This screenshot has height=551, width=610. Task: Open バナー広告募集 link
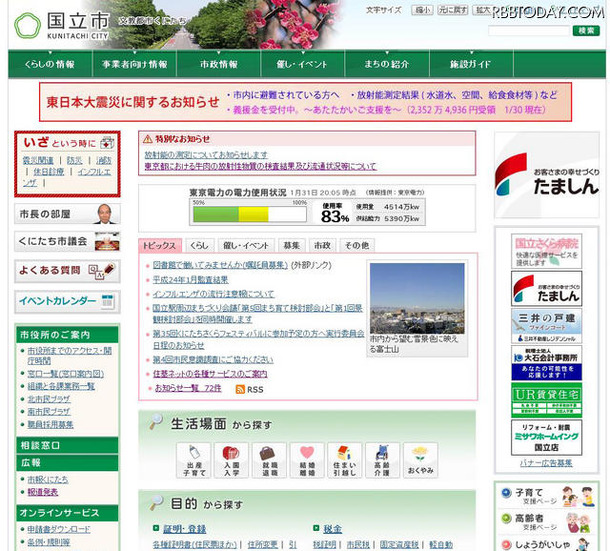coord(546,463)
